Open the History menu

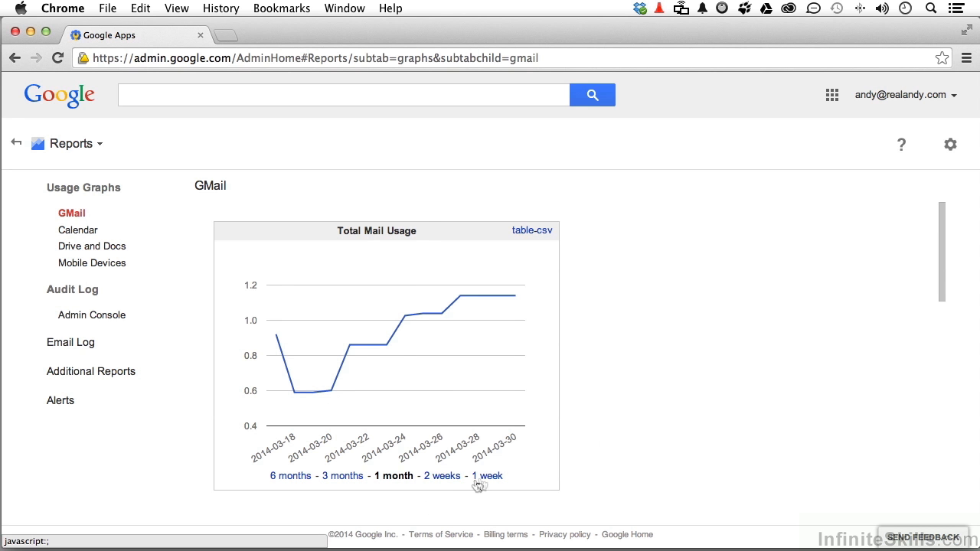(x=220, y=8)
